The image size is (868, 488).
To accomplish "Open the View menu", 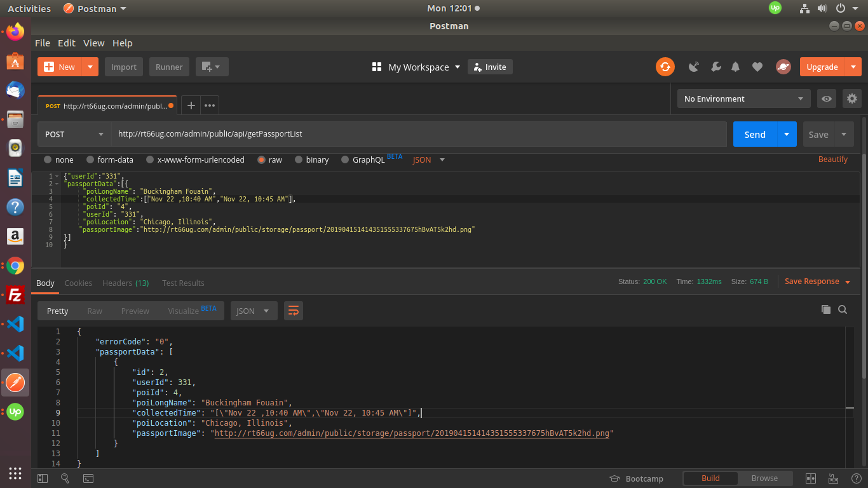I will [x=93, y=43].
